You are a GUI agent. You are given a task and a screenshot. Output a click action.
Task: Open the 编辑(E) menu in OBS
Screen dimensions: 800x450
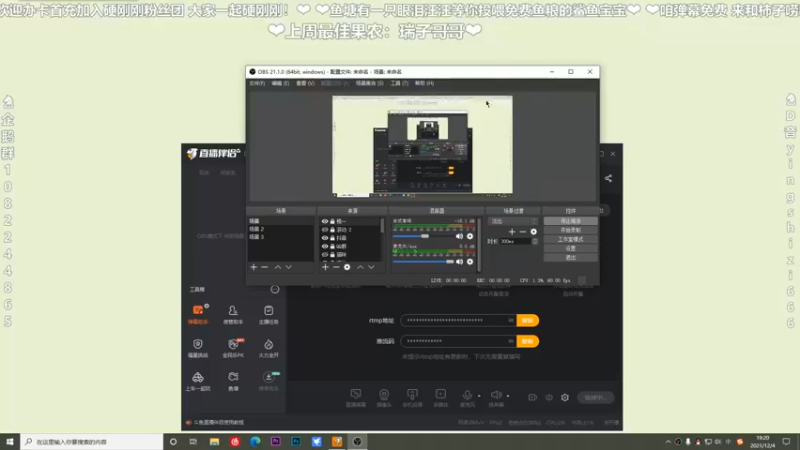point(280,83)
